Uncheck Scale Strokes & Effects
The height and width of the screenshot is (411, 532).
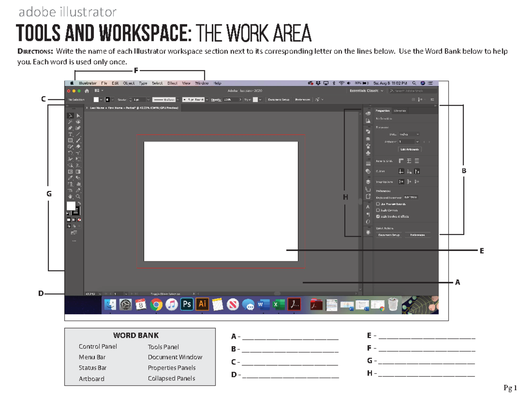(x=378, y=216)
